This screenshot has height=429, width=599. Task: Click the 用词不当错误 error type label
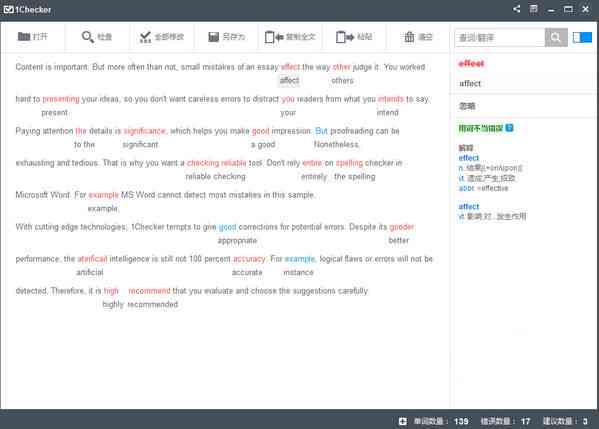481,128
